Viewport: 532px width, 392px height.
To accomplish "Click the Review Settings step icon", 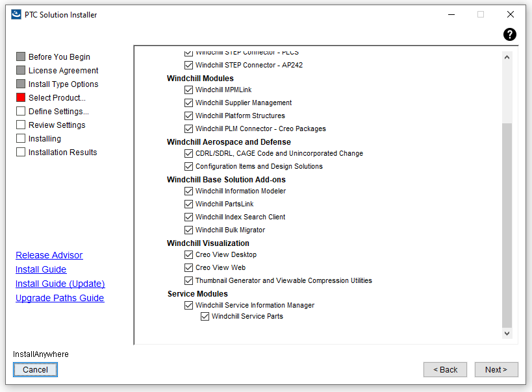I will coord(21,125).
